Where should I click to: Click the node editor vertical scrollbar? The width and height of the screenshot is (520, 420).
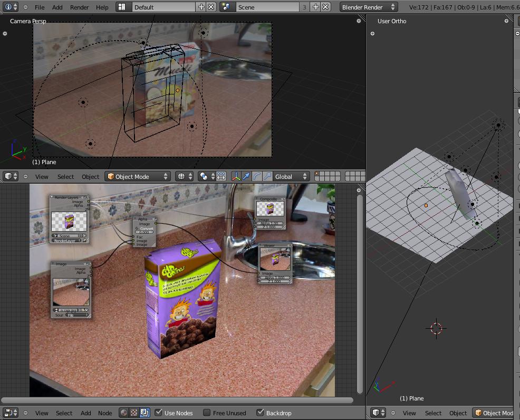tap(360, 294)
